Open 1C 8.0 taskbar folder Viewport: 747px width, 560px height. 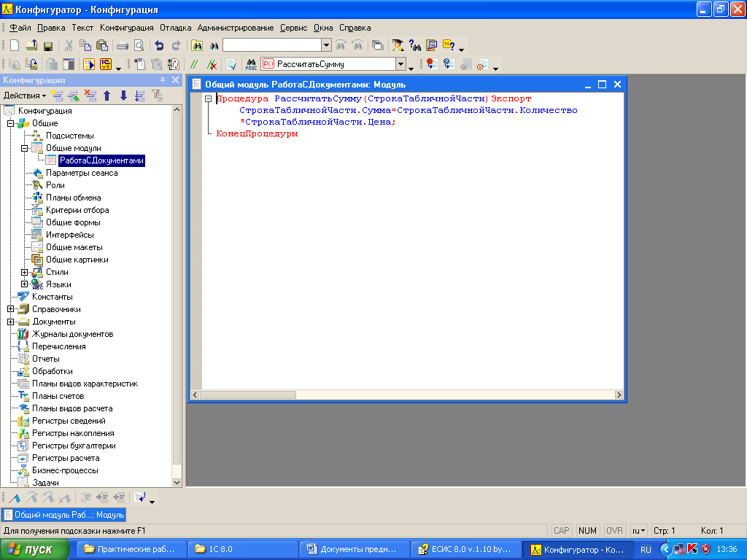(242, 550)
